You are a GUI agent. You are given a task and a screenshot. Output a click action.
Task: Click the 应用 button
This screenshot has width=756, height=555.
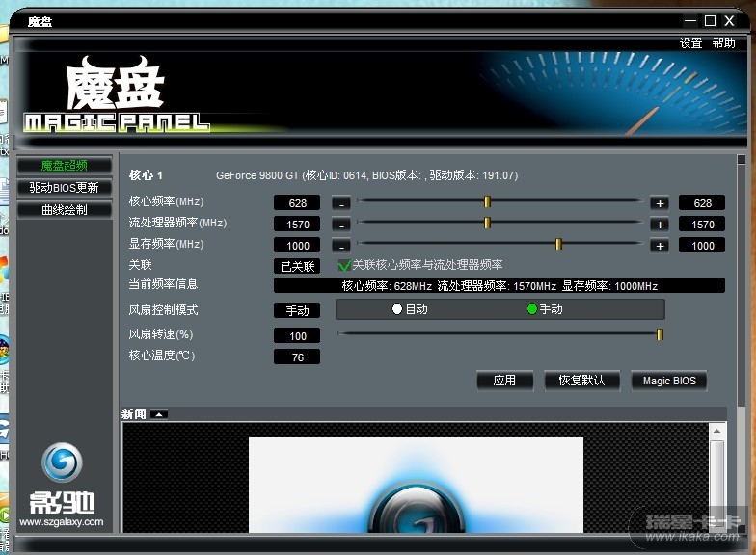pos(505,381)
